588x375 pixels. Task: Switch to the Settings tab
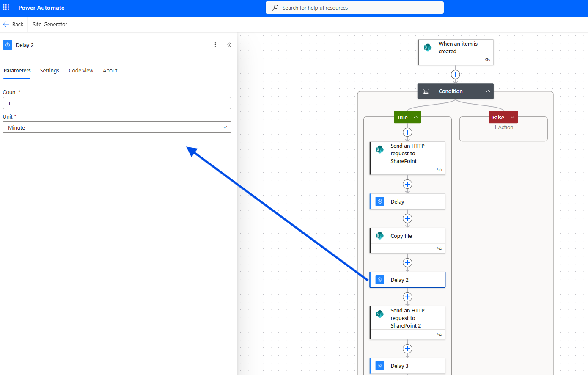(x=49, y=71)
